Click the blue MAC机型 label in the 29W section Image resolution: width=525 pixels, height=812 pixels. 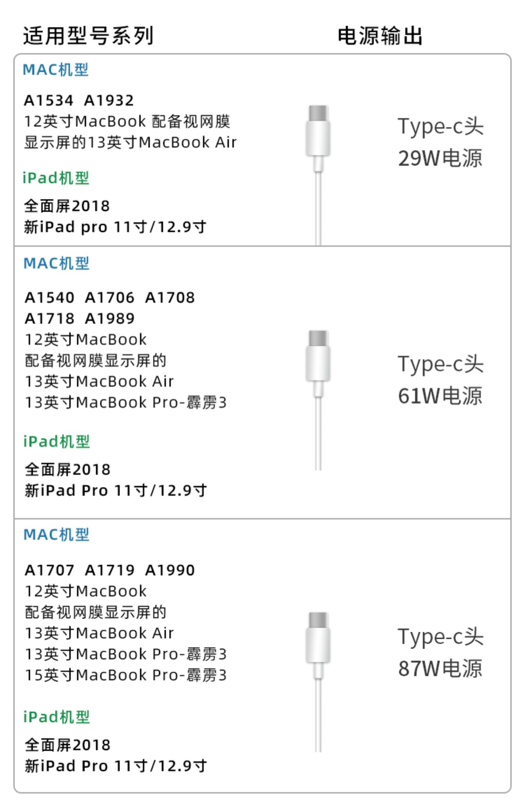[x=56, y=70]
